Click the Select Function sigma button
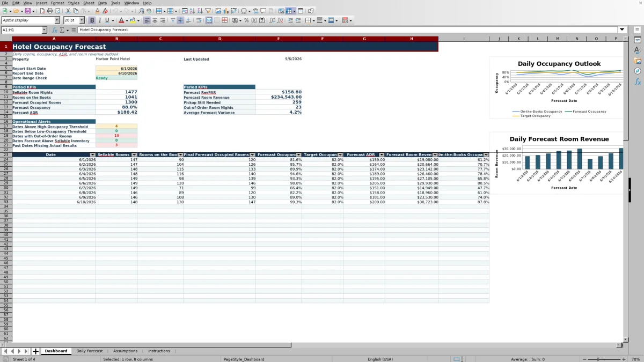Viewport: 644px width, 362px height. (62, 30)
